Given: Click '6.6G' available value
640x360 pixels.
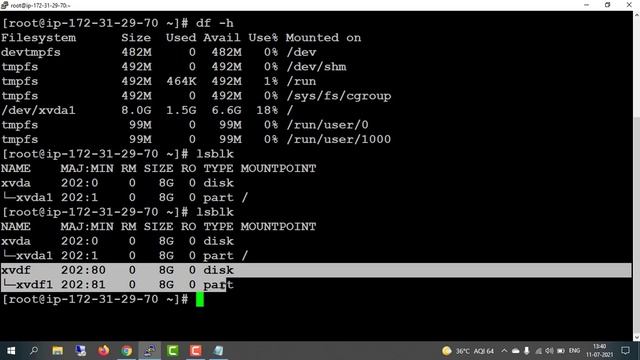Looking at the screenshot, I should point(226,111).
